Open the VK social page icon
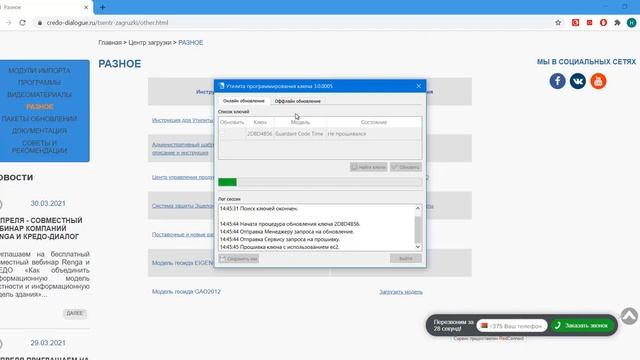 (x=578, y=81)
